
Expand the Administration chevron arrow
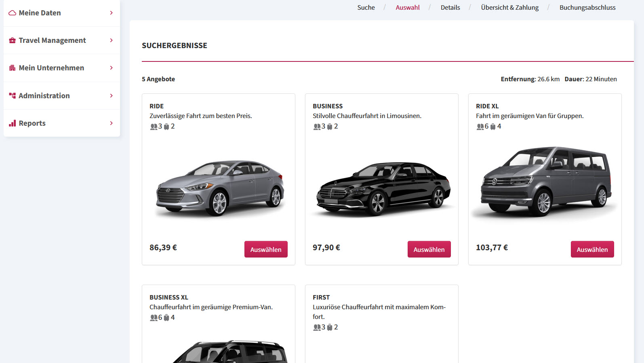click(111, 96)
